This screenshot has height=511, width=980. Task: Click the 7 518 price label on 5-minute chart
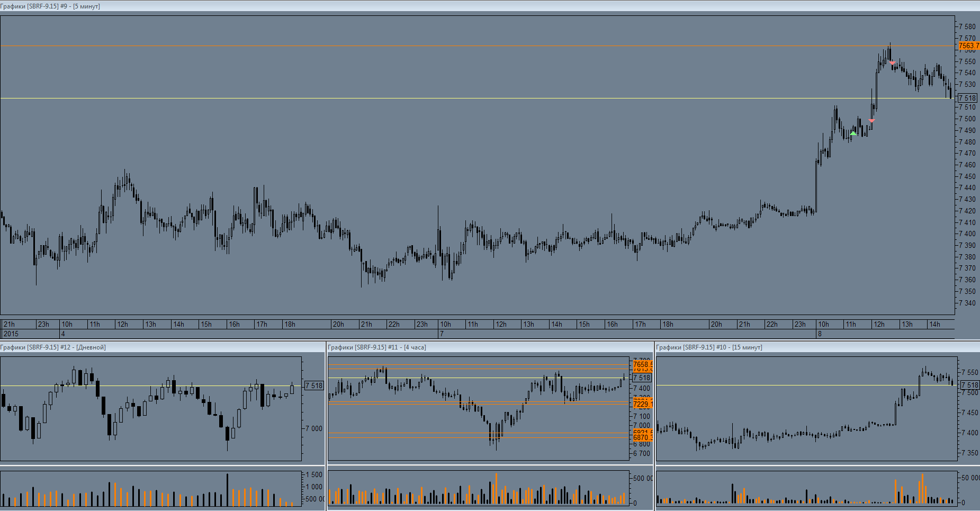point(967,98)
